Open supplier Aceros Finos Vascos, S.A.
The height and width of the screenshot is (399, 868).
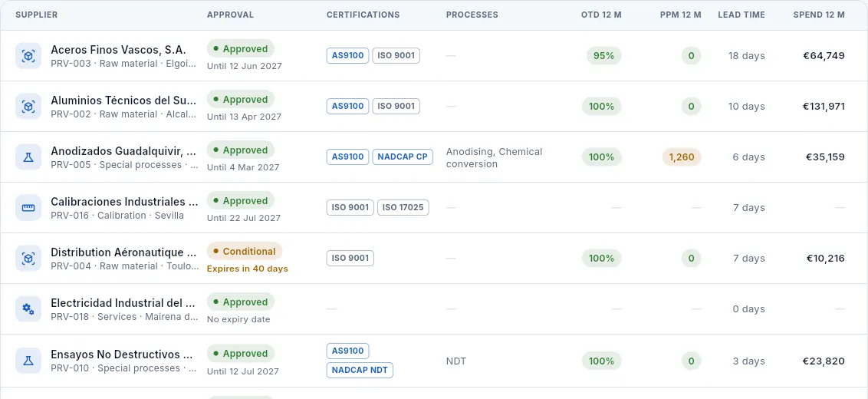pos(118,50)
